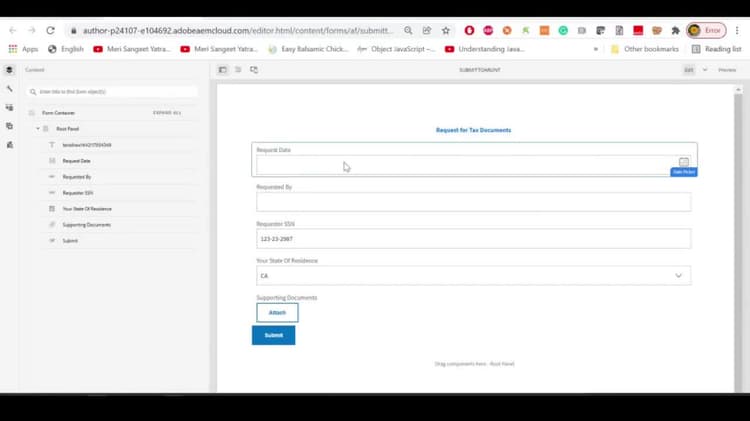Go back in browser
This screenshot has width=750, height=421.
click(12, 30)
